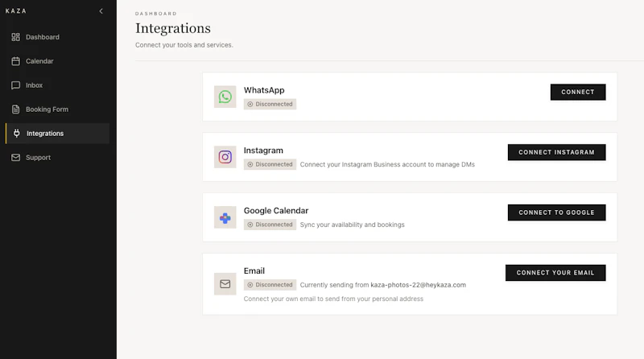This screenshot has height=359, width=644.
Task: Open the Booking Form page
Action: tap(57, 109)
